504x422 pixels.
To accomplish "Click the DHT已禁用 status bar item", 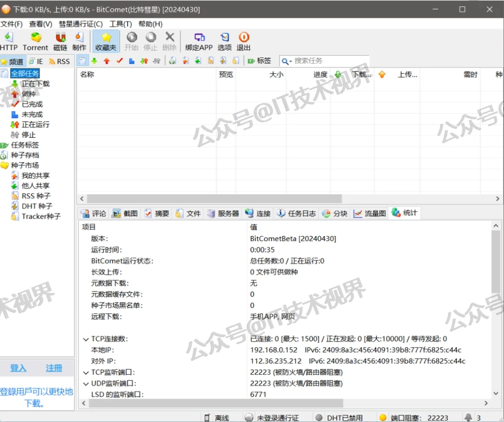I will point(339,418).
